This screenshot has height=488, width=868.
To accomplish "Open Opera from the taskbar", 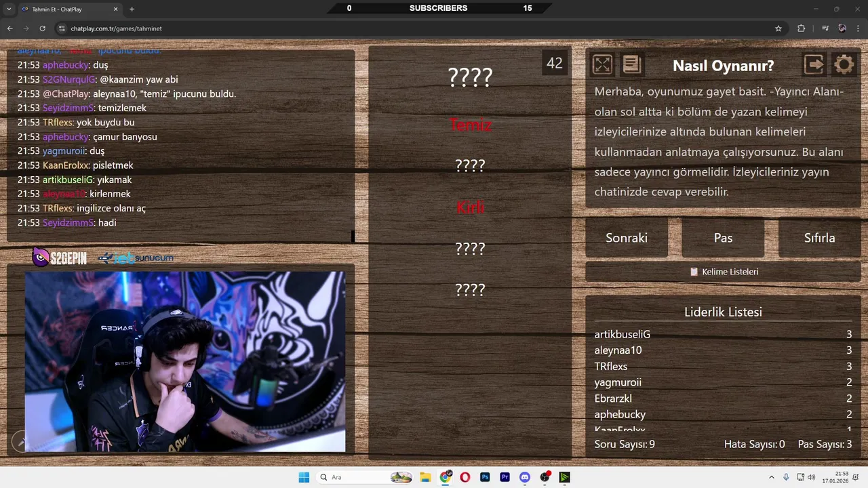I will pos(465,477).
